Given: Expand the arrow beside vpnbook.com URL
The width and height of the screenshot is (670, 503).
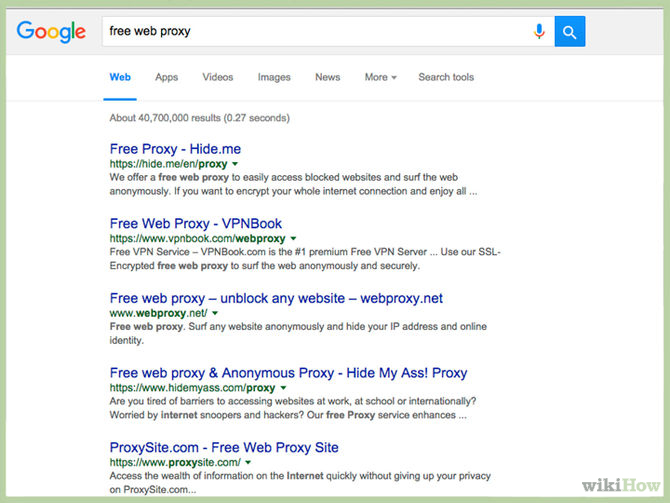Looking at the screenshot, I should pos(294,239).
